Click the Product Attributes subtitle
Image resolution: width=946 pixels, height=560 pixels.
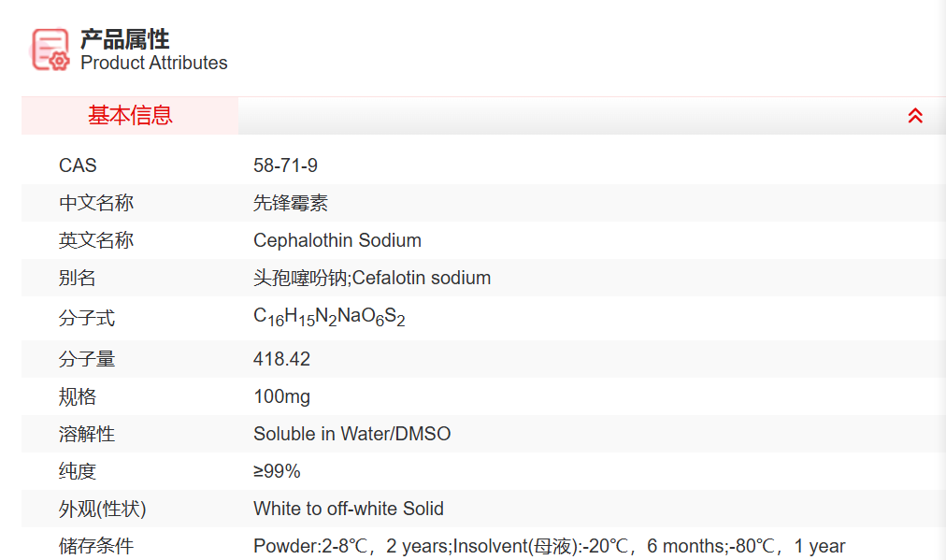click(154, 64)
